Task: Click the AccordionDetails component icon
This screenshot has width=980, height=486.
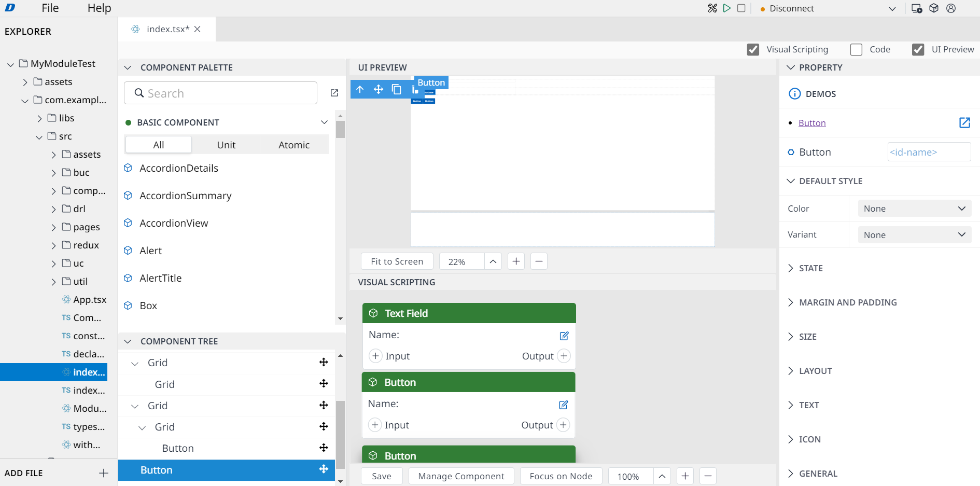Action: [128, 168]
